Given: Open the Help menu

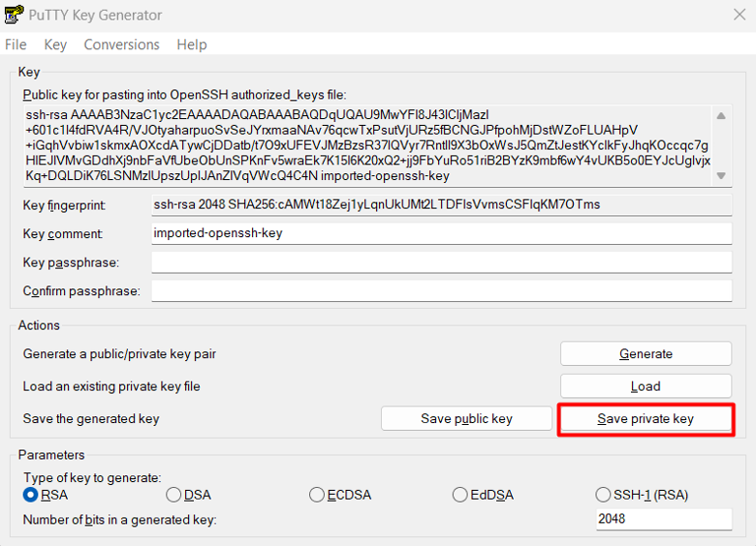Looking at the screenshot, I should pyautogui.click(x=191, y=44).
